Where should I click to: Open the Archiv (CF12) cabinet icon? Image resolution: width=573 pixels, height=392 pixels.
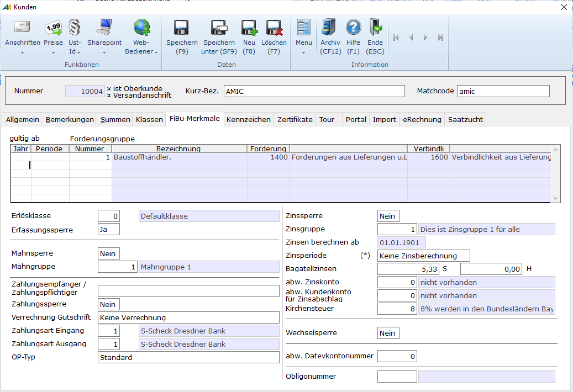click(x=329, y=28)
